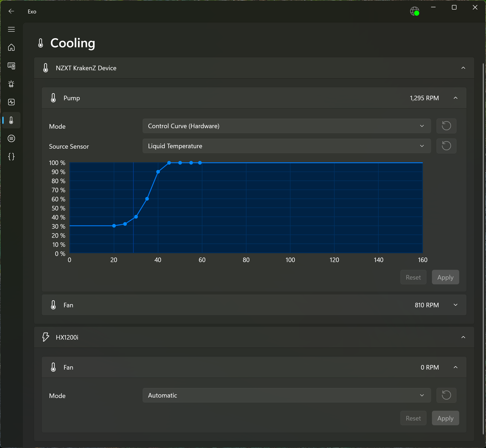This screenshot has width=486, height=448.
Task: Collapse the HX1200i section header
Action: tap(463, 337)
